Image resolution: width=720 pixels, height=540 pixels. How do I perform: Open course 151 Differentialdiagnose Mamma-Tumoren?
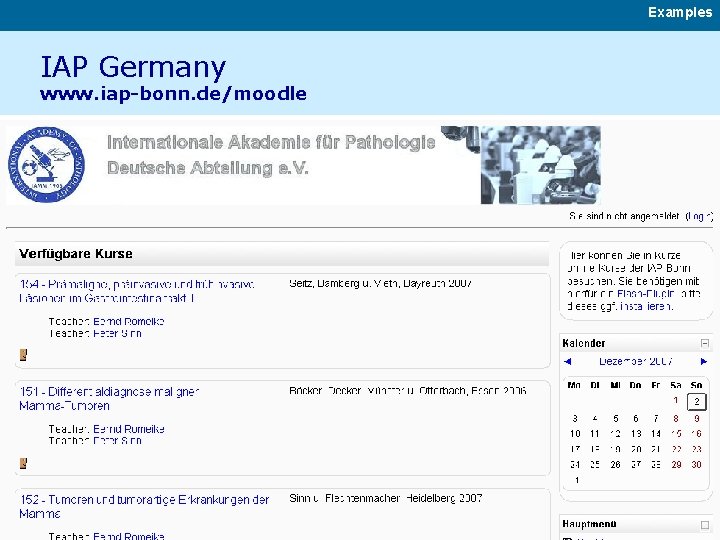[109, 399]
